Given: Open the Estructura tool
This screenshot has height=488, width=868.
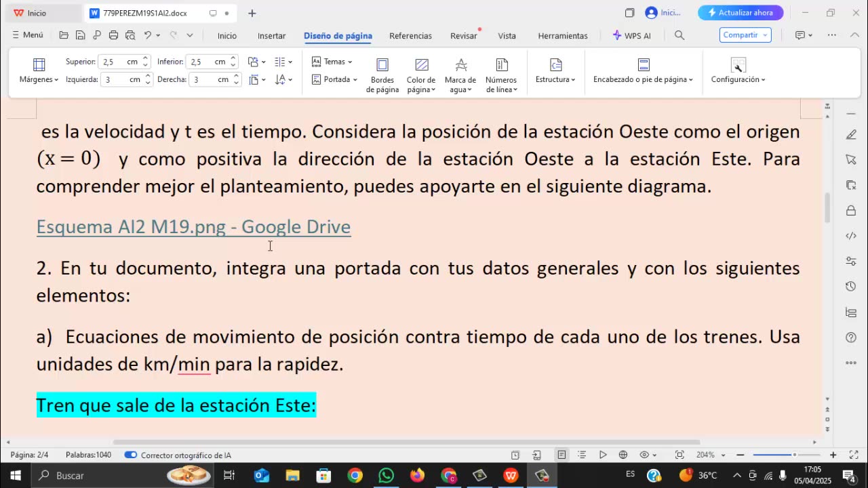Looking at the screenshot, I should [555, 64].
